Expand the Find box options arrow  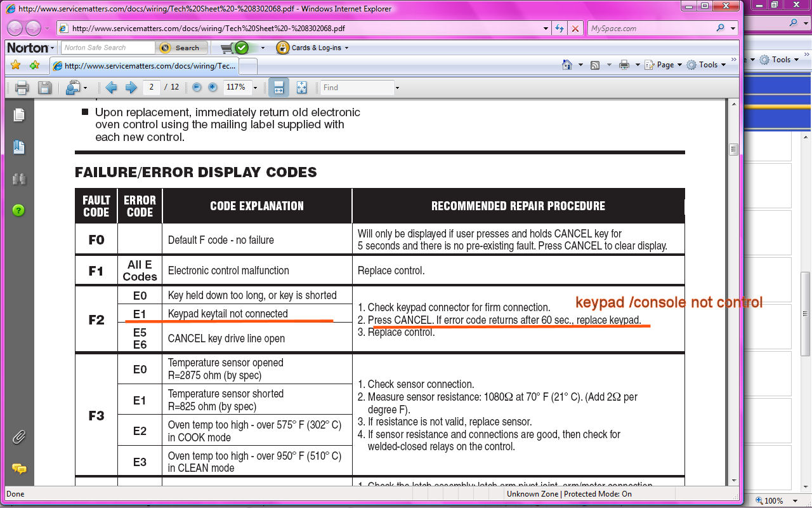(397, 88)
